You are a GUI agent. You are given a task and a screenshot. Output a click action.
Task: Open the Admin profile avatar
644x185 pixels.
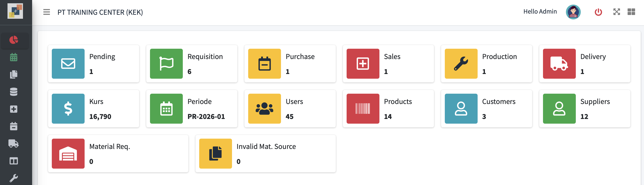click(573, 12)
